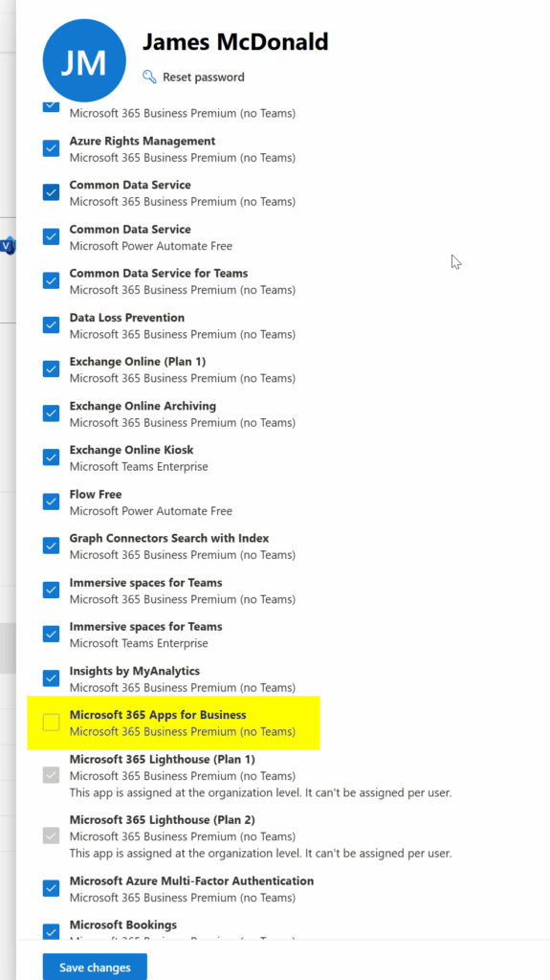Uncheck Azure Rights Management checkbox
Viewport: 550px width, 980px height.
pyautogui.click(x=52, y=148)
